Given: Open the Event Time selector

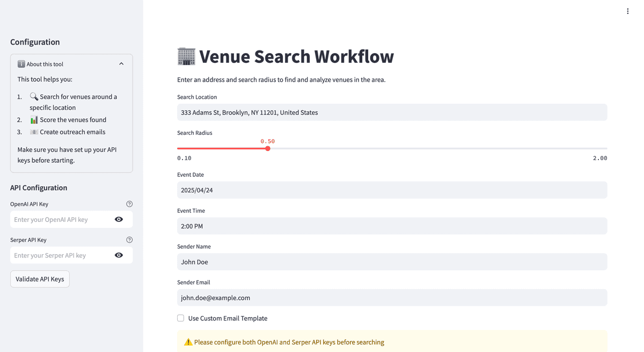Looking at the screenshot, I should [392, 226].
